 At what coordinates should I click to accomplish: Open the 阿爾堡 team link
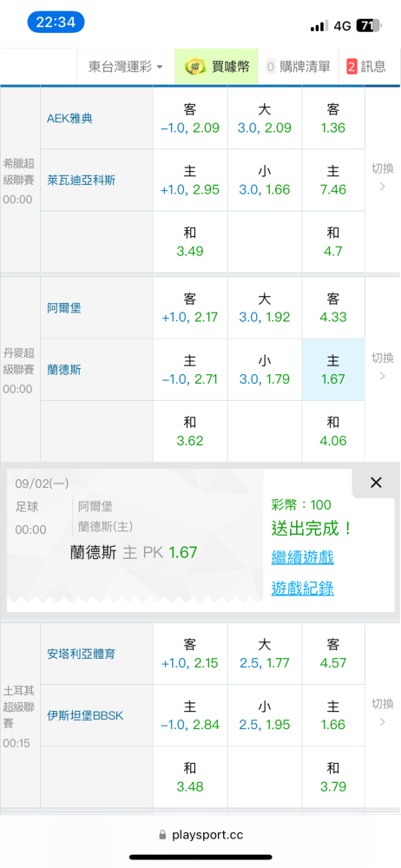pyautogui.click(x=63, y=308)
